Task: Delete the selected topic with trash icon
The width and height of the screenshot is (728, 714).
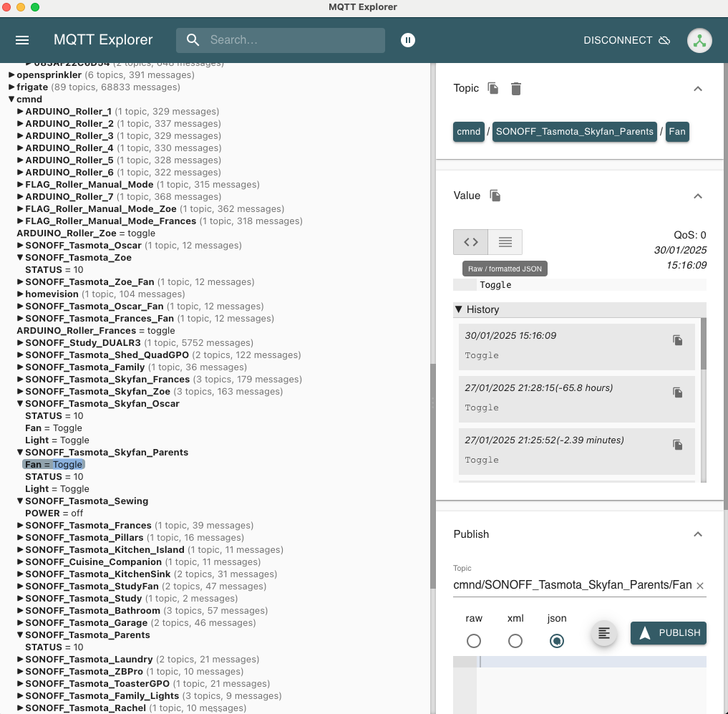Action: coord(516,88)
